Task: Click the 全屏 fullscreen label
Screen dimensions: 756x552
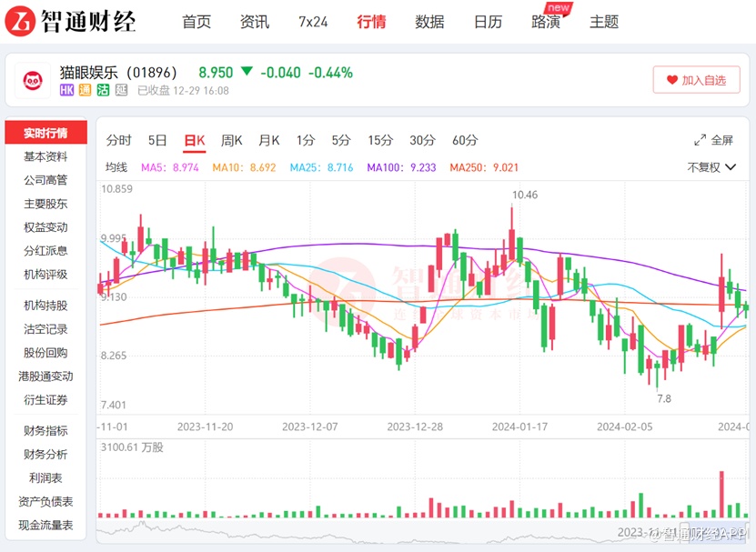Action: tap(721, 140)
